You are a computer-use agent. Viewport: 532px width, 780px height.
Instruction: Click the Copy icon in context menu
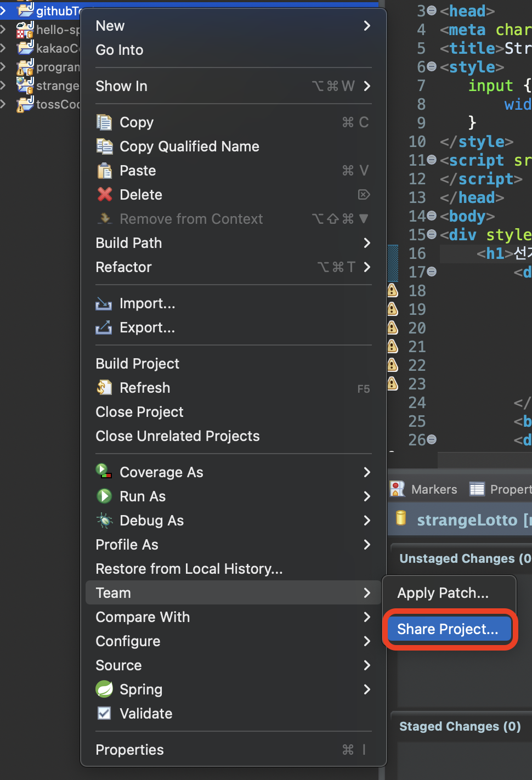(x=104, y=122)
